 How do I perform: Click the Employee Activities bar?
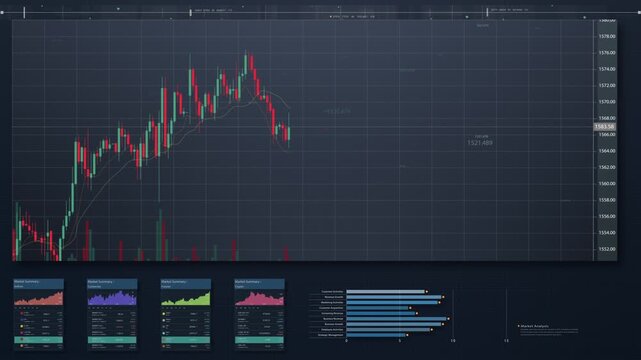click(x=388, y=329)
